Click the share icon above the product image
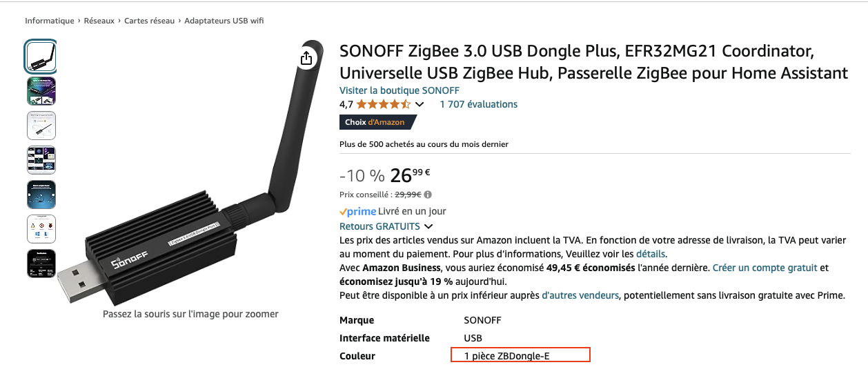 (307, 59)
